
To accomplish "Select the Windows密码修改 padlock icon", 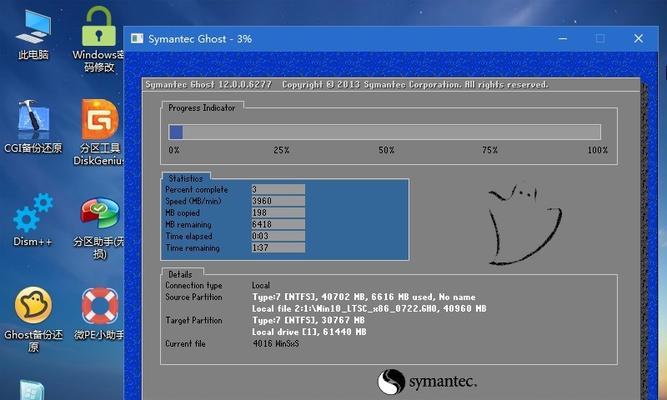I will click(x=99, y=26).
